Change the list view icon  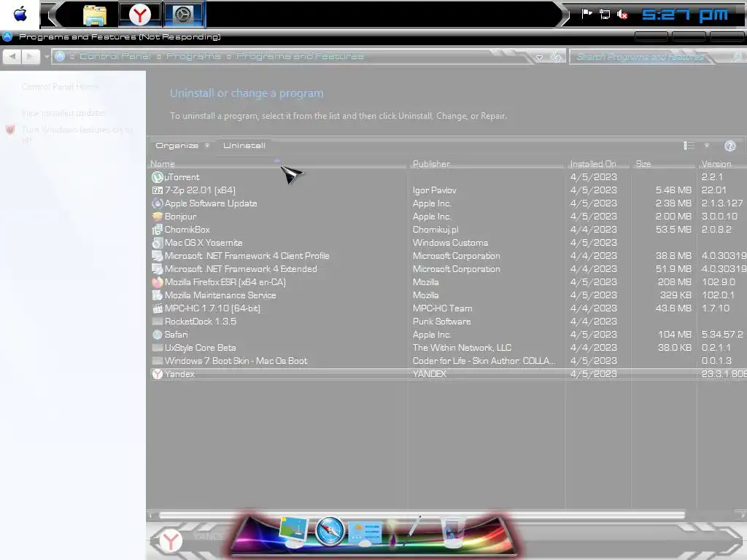point(689,146)
